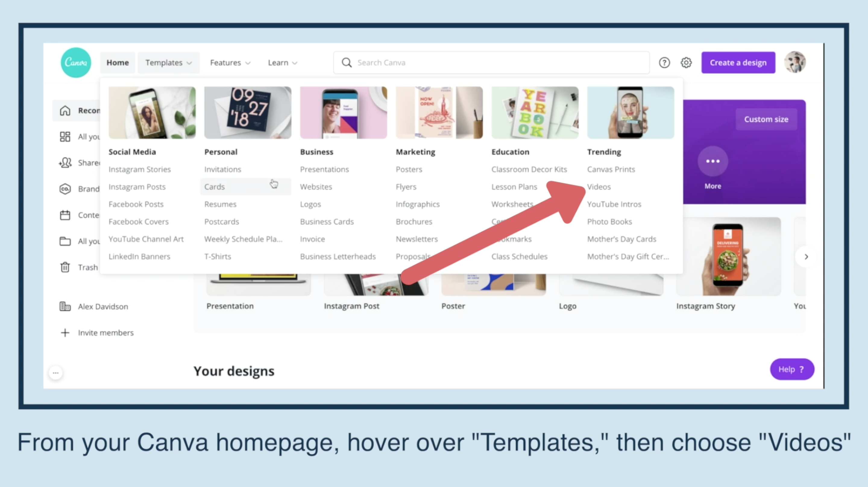Click the Custom size button
868x487 pixels.
(766, 119)
